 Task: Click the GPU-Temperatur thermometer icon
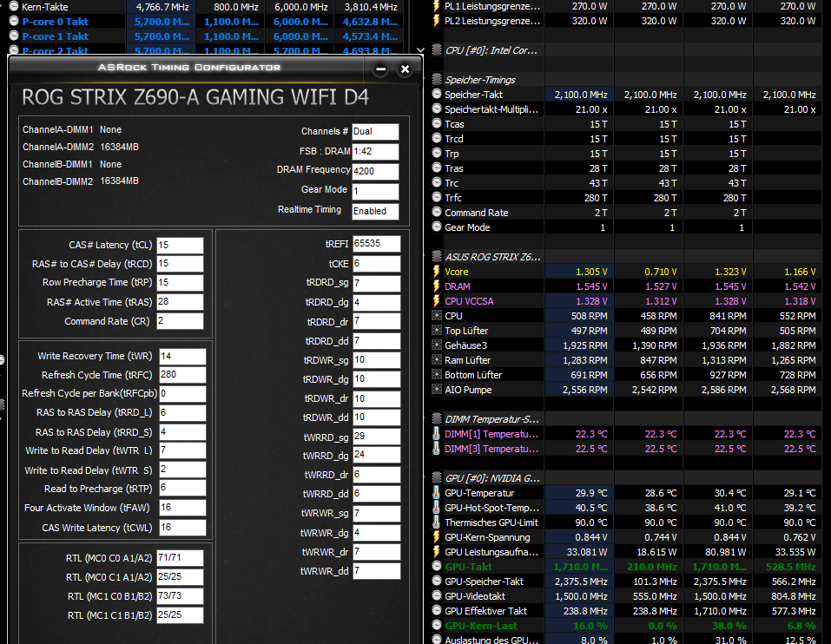click(x=436, y=492)
